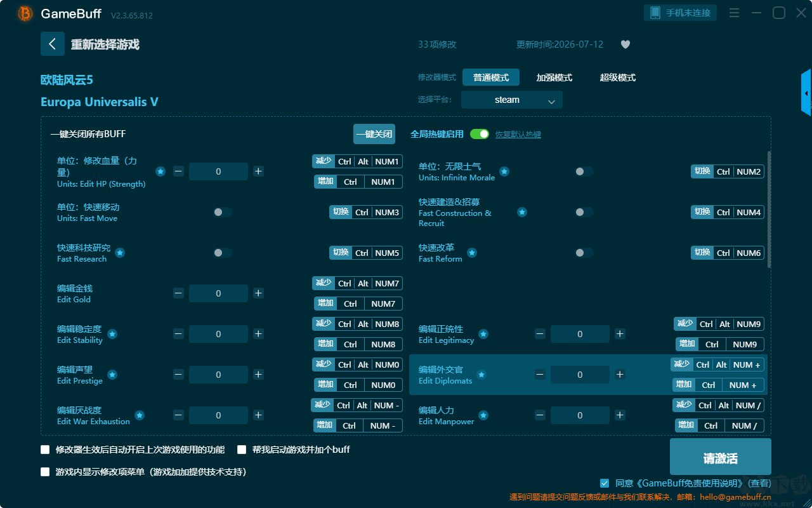Increase Edit Gold value with plus
Viewport: 812px width, 508px height.
click(x=258, y=293)
